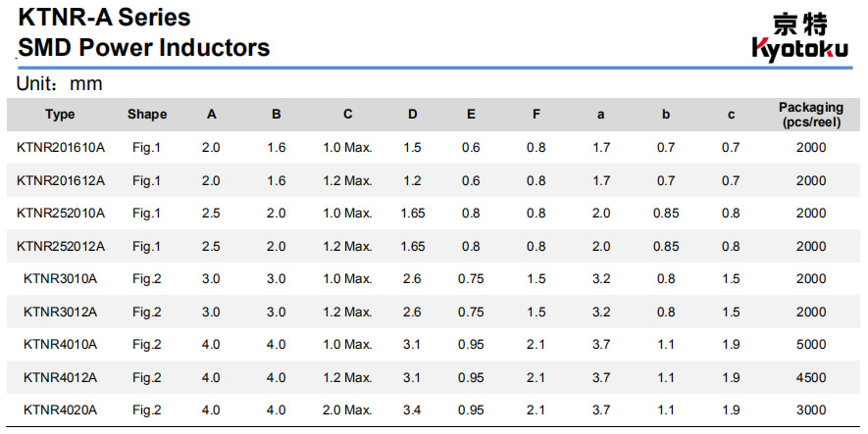Click the KTNR4012A row label
This screenshot has width=868, height=434.
(61, 377)
